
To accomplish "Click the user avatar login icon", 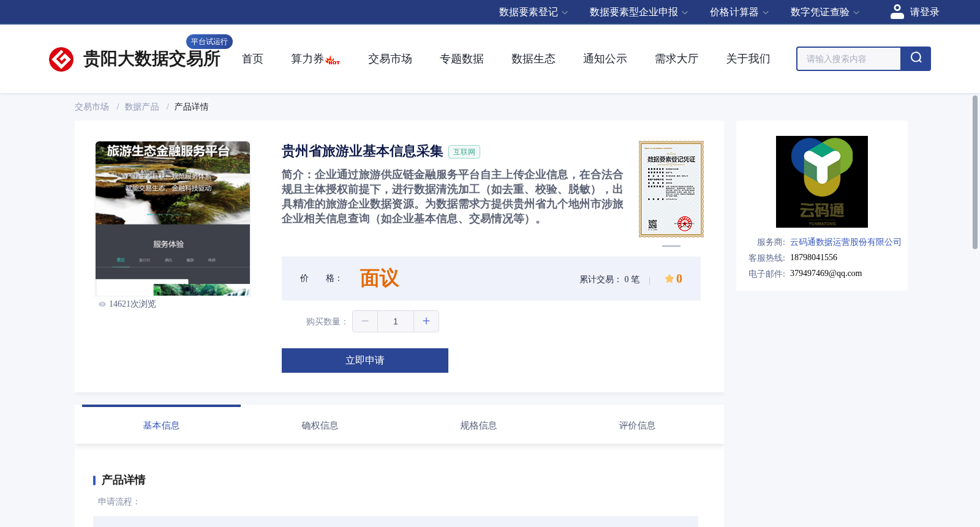I will click(897, 12).
